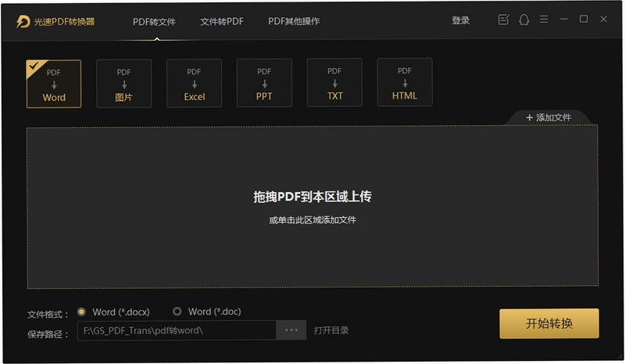Viewport: 625px width, 364px height.
Task: Click the PDF drop area to add files
Action: point(313,207)
